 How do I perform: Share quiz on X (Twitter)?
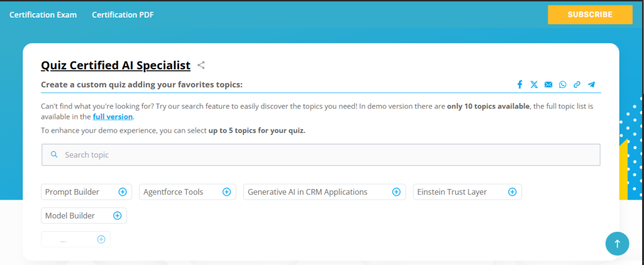534,85
